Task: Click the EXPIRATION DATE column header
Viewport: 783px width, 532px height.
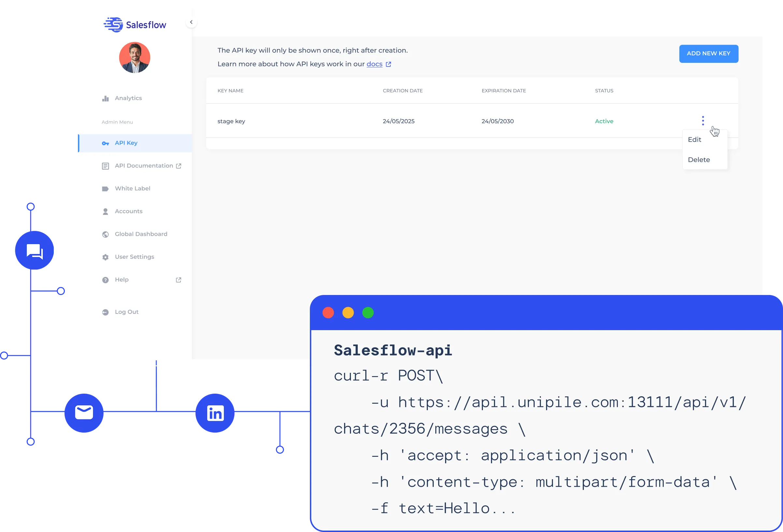Action: (x=504, y=91)
